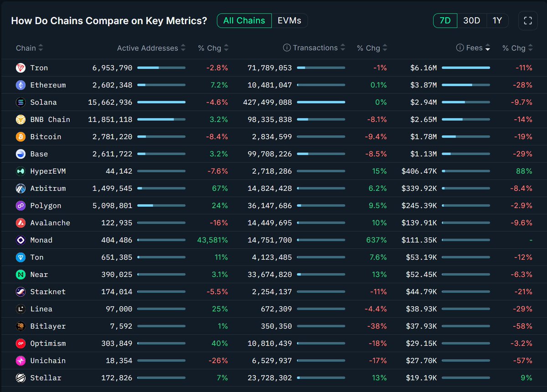
Task: Click Stellar's $19.19K fees value
Action: click(421, 378)
